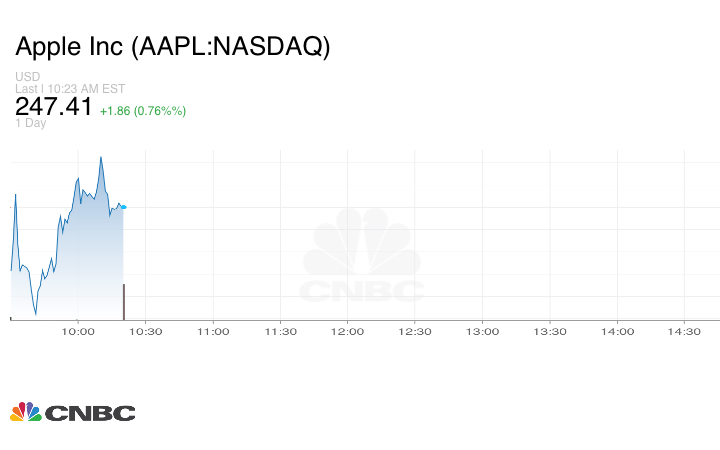Click the 11:30 time axis label
Screen dimensions: 720x450
point(280,331)
